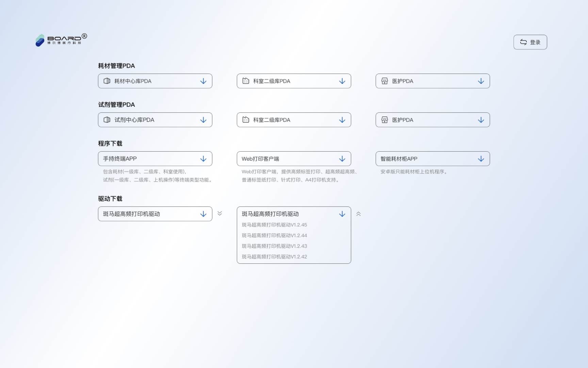Viewport: 588px width, 368px height.
Task: Click the 程序下载 section heading
Action: [x=110, y=143]
